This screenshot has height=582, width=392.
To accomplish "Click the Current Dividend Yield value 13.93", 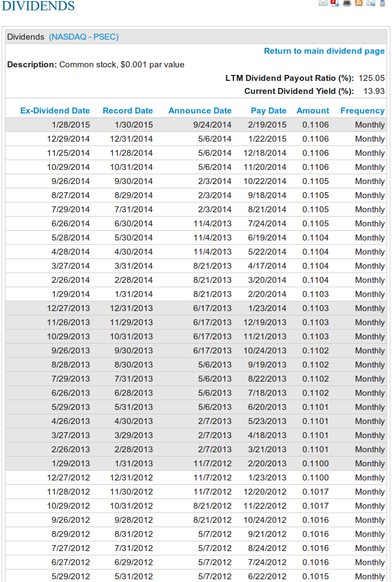I will [x=375, y=91].
